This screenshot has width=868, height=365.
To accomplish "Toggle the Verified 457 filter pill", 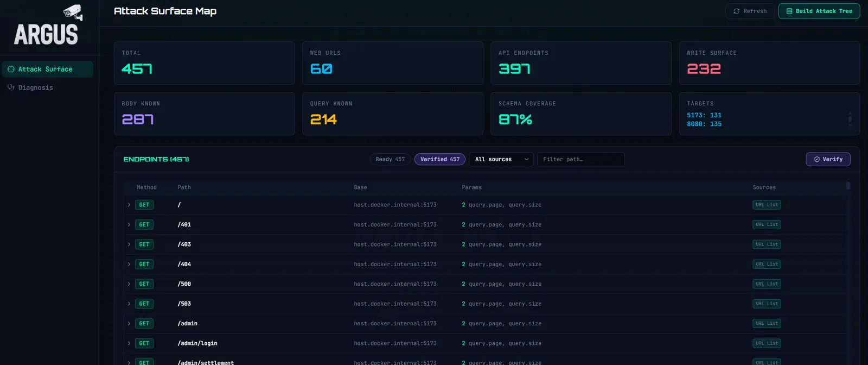I will pyautogui.click(x=440, y=159).
